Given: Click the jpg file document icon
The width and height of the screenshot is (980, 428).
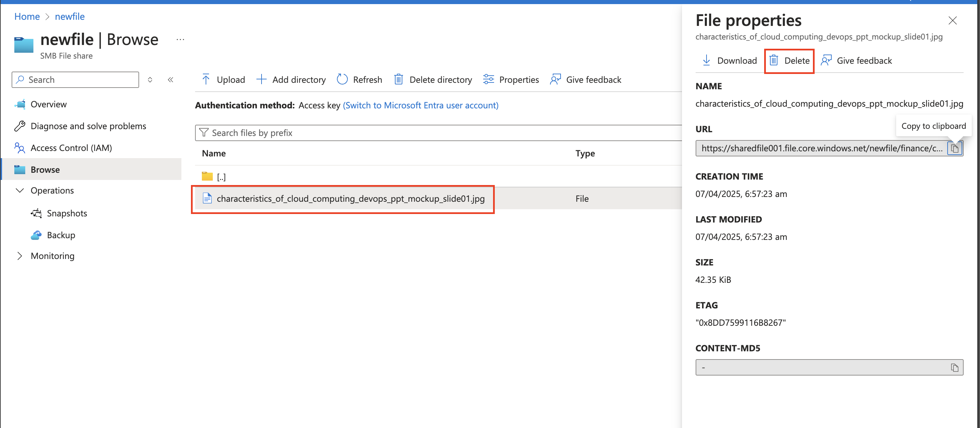Looking at the screenshot, I should click(x=207, y=198).
